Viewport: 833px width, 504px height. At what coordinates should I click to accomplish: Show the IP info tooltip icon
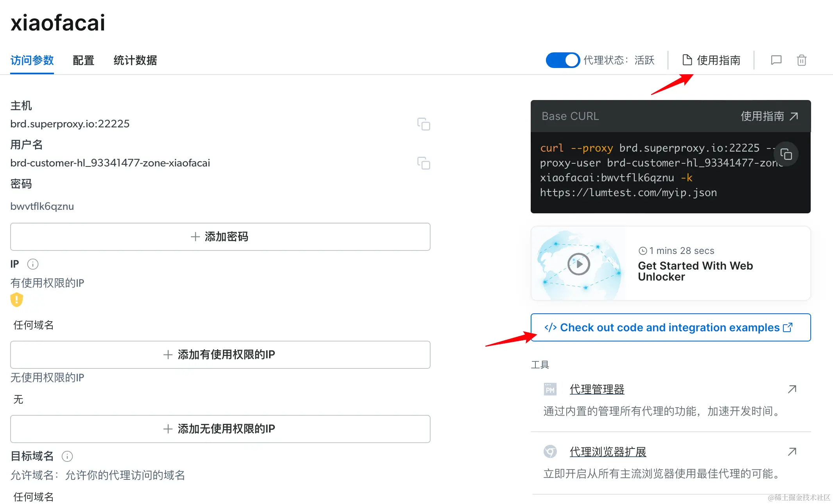(33, 264)
